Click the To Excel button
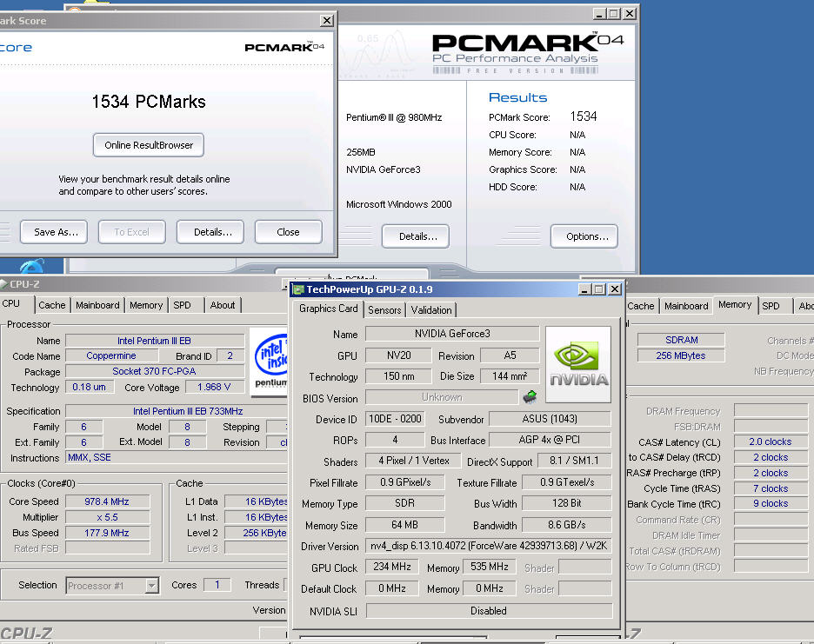Image resolution: width=814 pixels, height=644 pixels. (132, 232)
